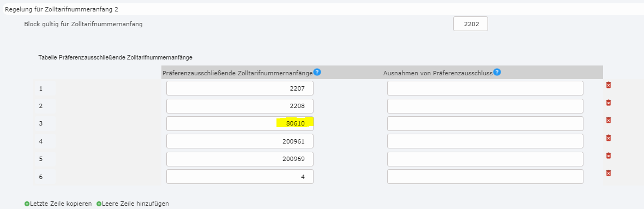The width and height of the screenshot is (644, 209).
Task: Delete row 1 with value 2207
Action: click(609, 85)
